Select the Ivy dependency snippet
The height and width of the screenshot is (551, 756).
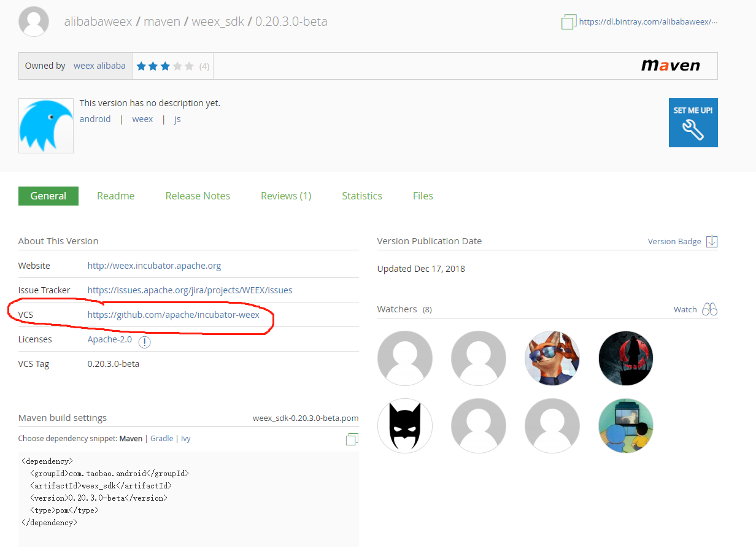click(186, 439)
